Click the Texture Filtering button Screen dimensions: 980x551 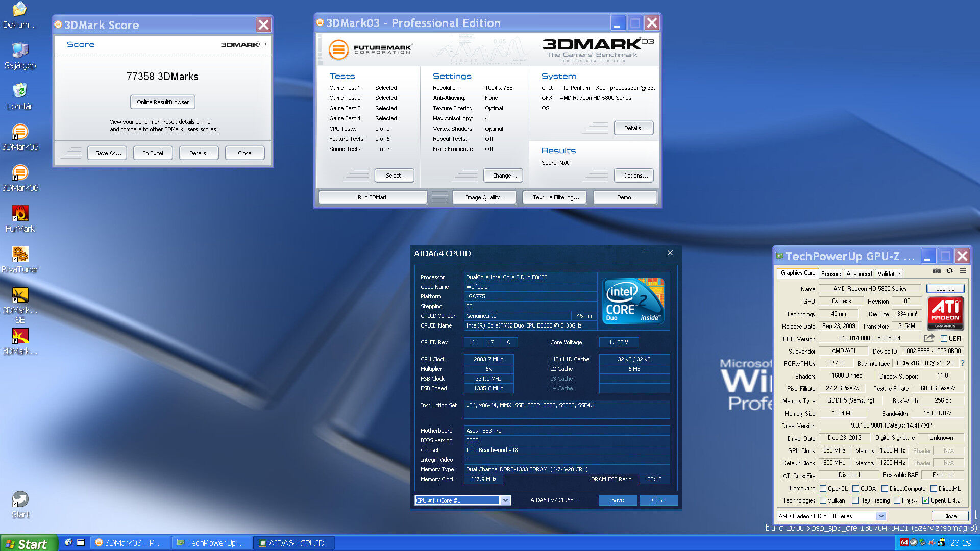pos(555,197)
